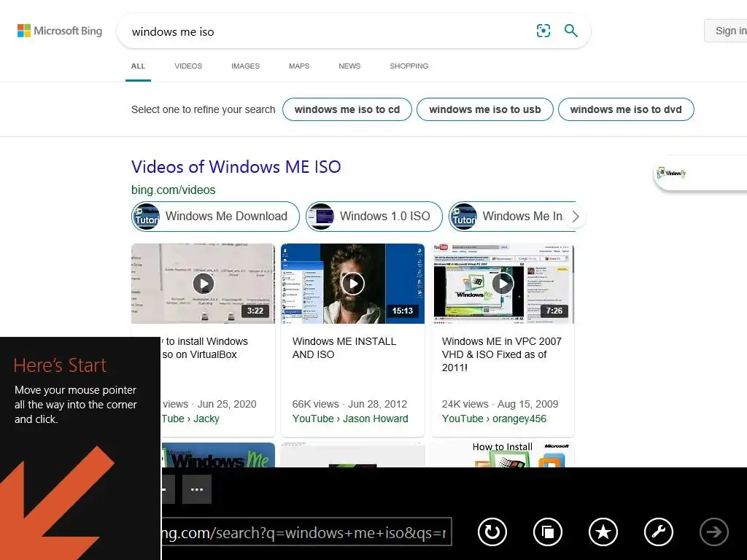Open the tabs icon in the bottom bar
The width and height of the screenshot is (747, 560).
coord(548,532)
